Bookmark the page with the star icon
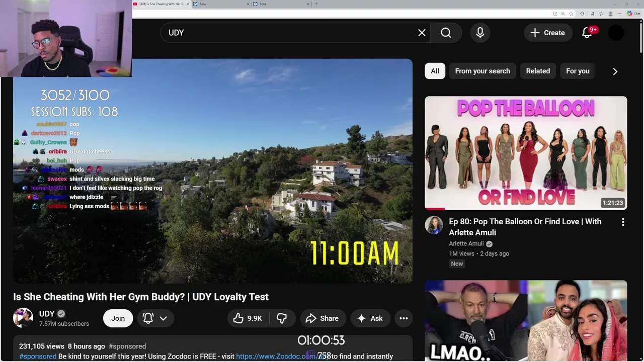The height and width of the screenshot is (362, 644). 571,14
